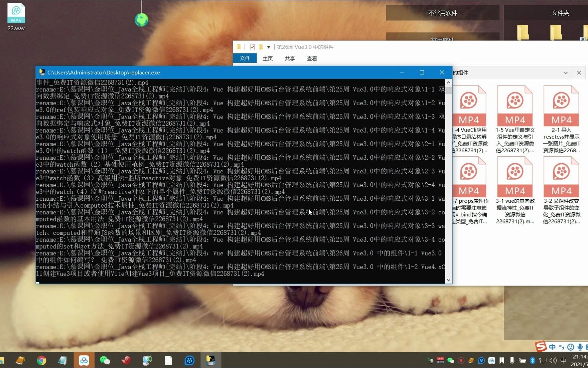Click the new folder icon in Explorer quick access toolbar
588x368 pixels.
261,47
